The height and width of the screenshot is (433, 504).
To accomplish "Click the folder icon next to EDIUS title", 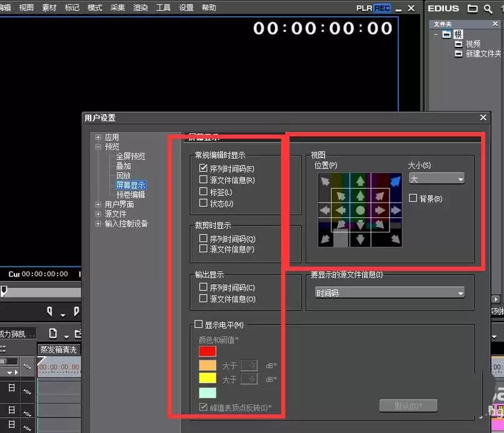I will (x=472, y=8).
